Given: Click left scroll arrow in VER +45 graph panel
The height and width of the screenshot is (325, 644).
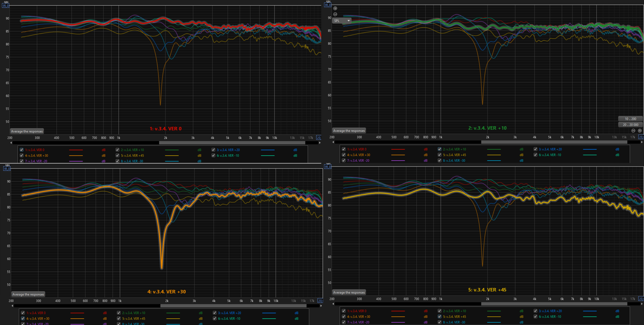Looking at the screenshot, I should (333, 304).
